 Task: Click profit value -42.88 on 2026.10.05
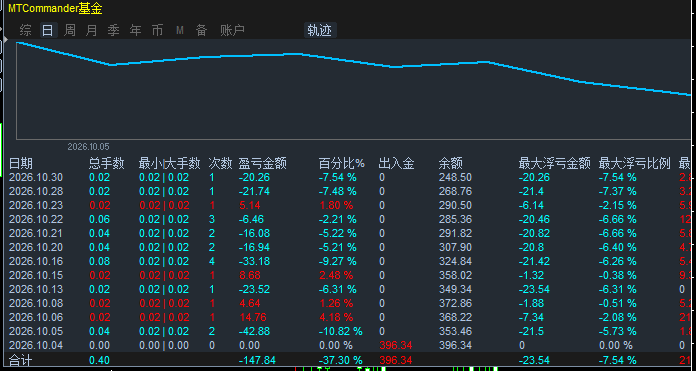coord(254,331)
